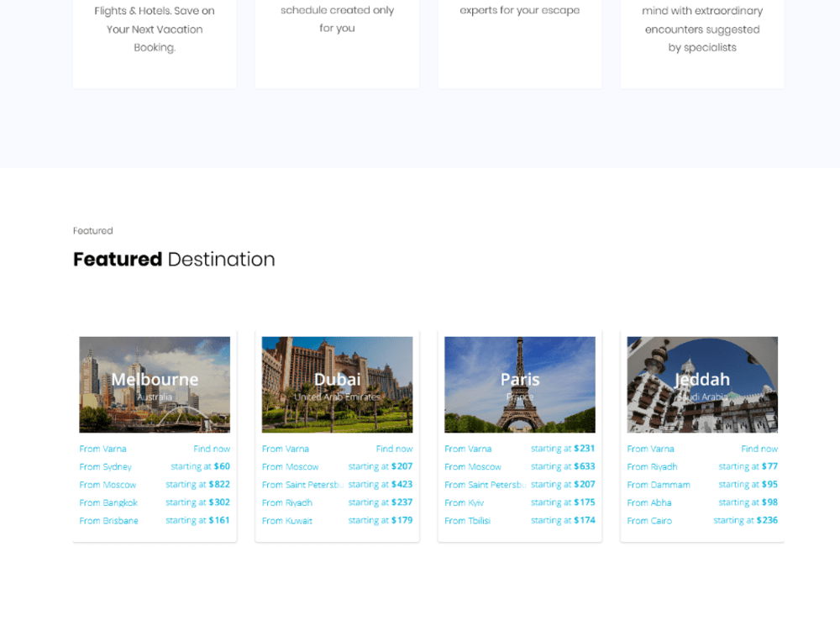The width and height of the screenshot is (840, 631).
Task: Click 'From Varna' under Melbourne
Action: click(x=102, y=449)
